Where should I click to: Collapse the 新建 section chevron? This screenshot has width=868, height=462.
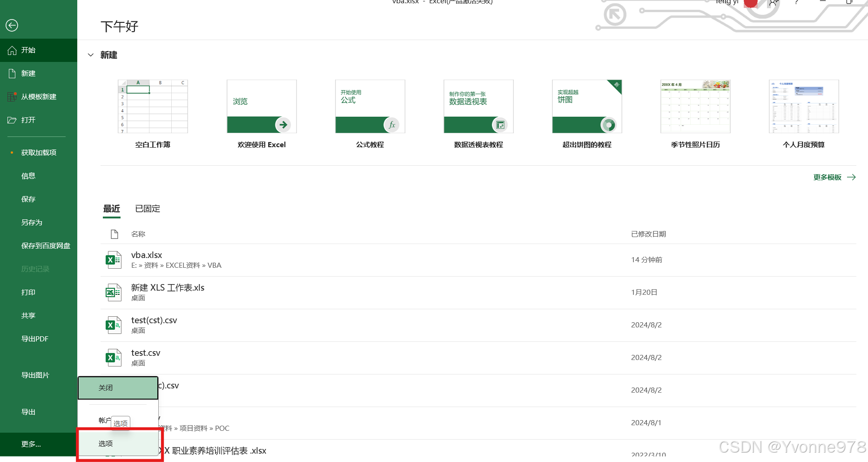[91, 55]
